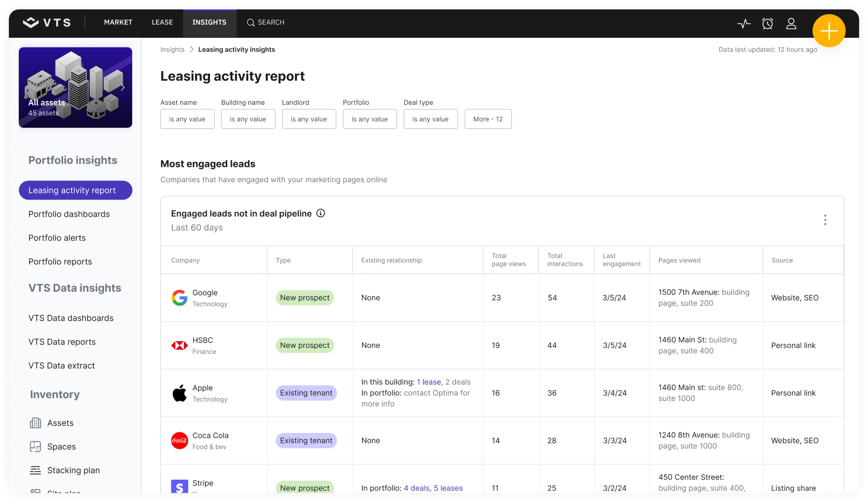Image resolution: width=868 pixels, height=502 pixels.
Task: Open the three-dot menu on the leads card
Action: tap(825, 220)
